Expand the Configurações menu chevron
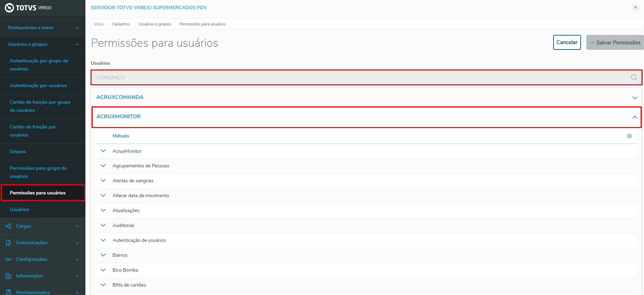The height and width of the screenshot is (295, 644). coord(77,259)
